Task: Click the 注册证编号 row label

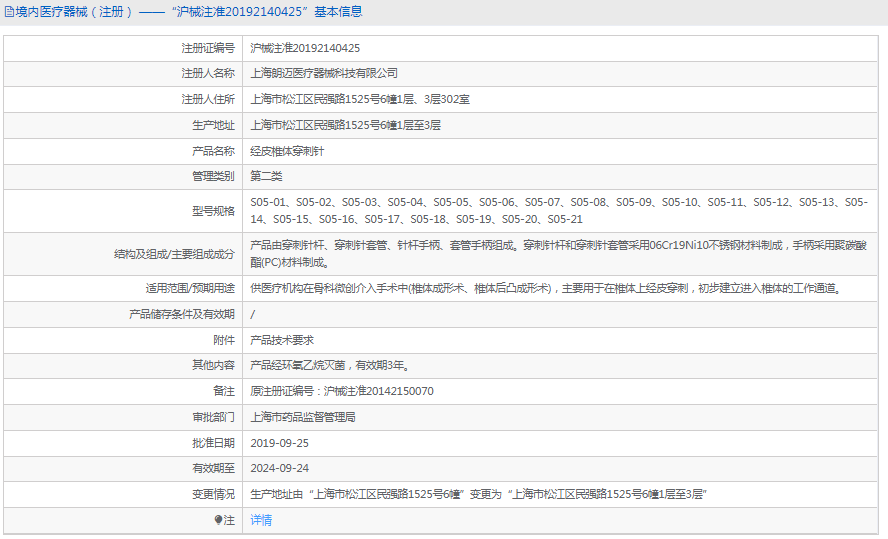Action: point(208,48)
